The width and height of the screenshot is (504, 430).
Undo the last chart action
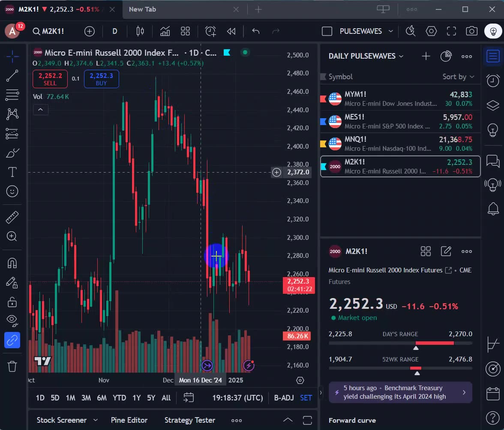(x=256, y=31)
